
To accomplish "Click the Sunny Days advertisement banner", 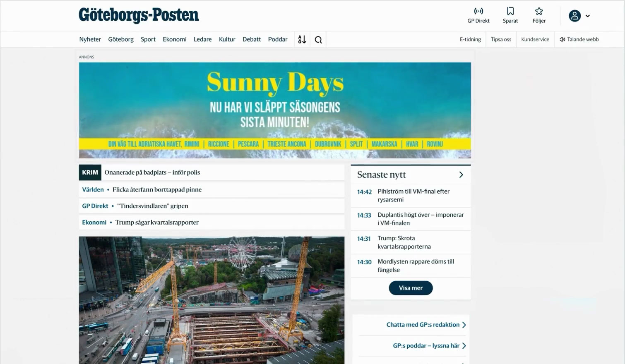I will click(x=275, y=110).
